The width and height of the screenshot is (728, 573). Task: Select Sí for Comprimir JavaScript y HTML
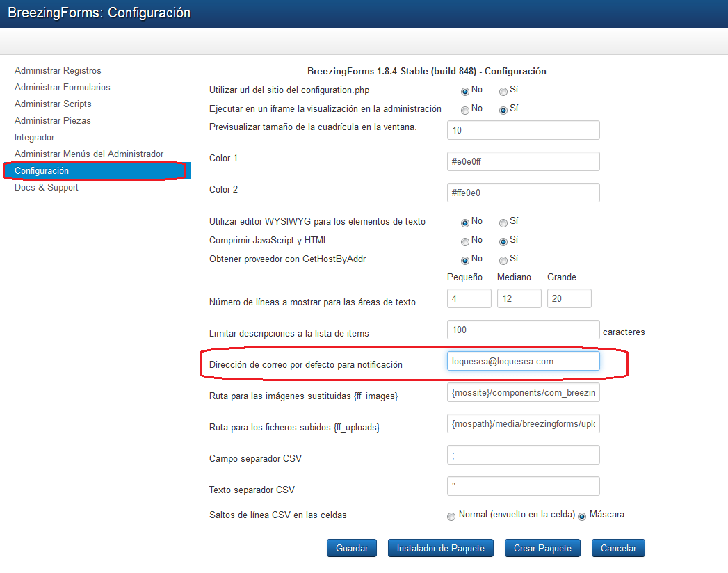click(x=503, y=241)
